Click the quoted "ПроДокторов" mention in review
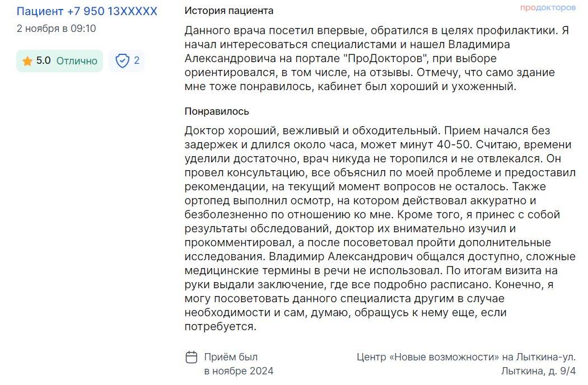Screen dimensions: 588x385 [386, 59]
